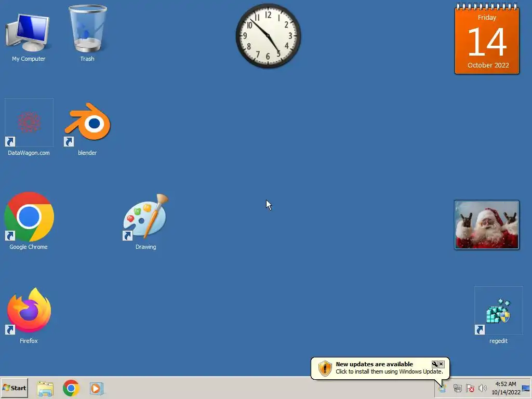Click the Show Desktop icon in the tray corner
The image size is (532, 399).
point(526,388)
